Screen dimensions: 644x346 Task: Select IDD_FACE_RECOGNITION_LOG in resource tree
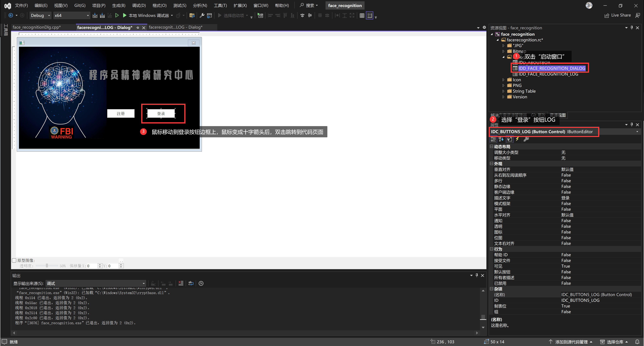point(548,74)
